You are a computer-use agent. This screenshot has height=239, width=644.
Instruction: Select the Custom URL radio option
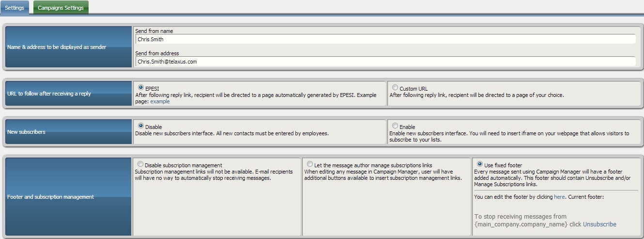click(x=395, y=88)
